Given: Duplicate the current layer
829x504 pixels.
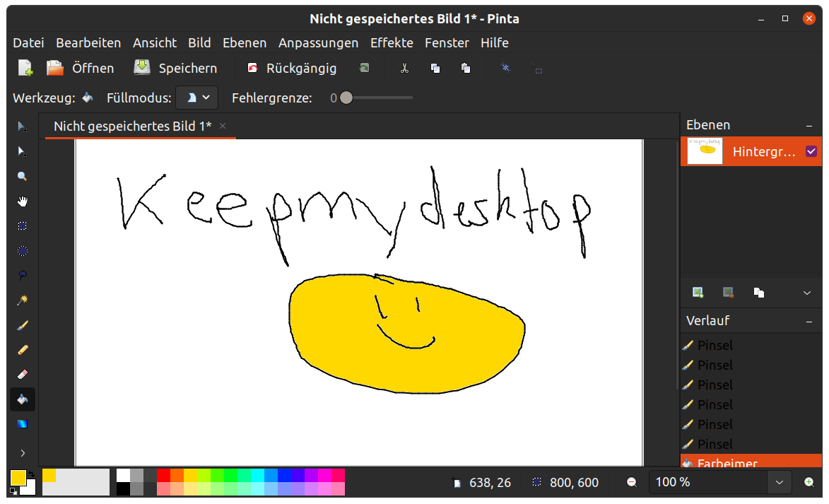Looking at the screenshot, I should click(758, 292).
